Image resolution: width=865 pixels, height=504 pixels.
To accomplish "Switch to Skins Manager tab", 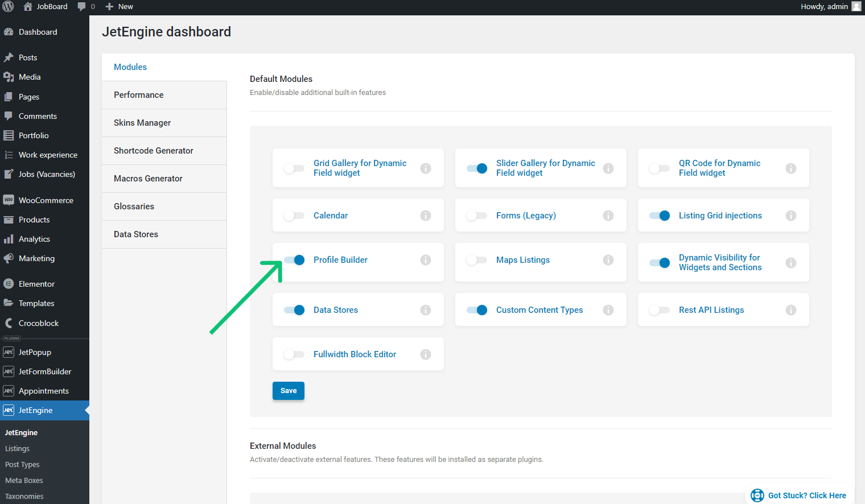I will (x=164, y=123).
